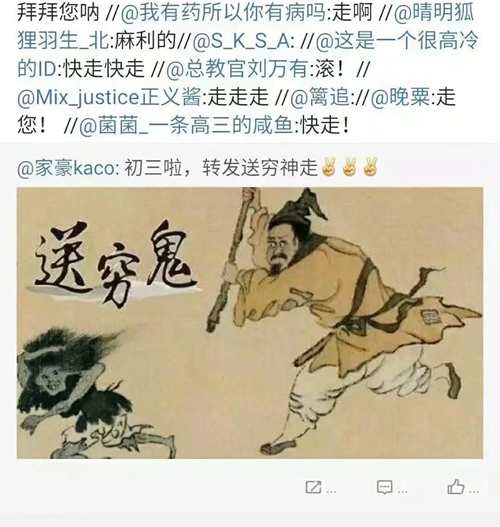
Task: Open the @的ID mention ending
Action: pyautogui.click(x=38, y=69)
